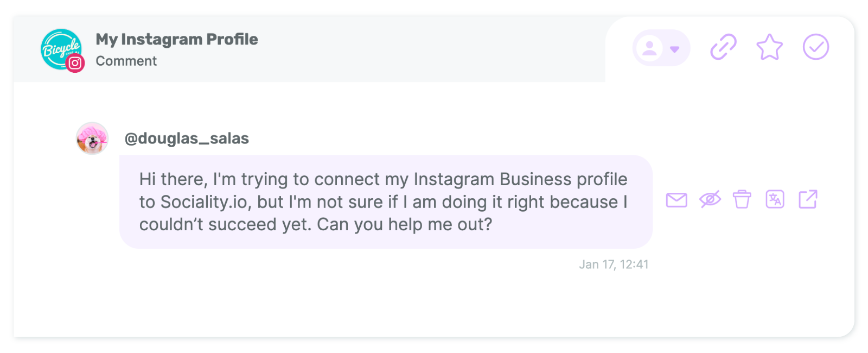The image size is (868, 353).
Task: Click the Jan 17, 12:41 timestamp
Action: pyautogui.click(x=614, y=264)
